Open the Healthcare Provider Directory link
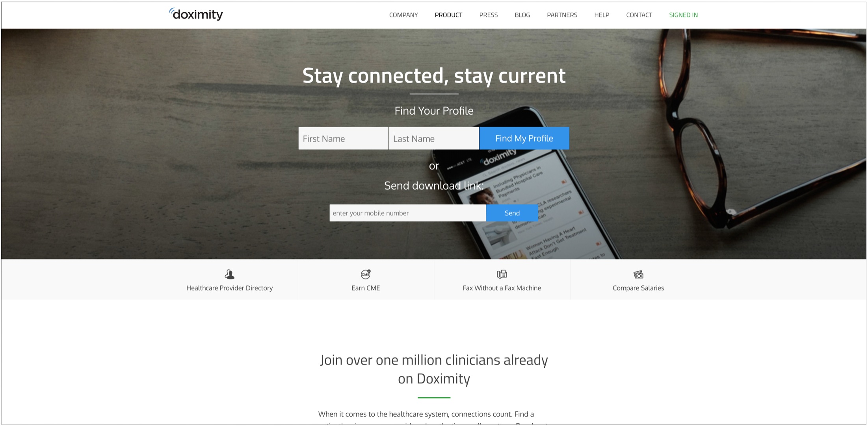The width and height of the screenshot is (868, 426). (x=229, y=288)
